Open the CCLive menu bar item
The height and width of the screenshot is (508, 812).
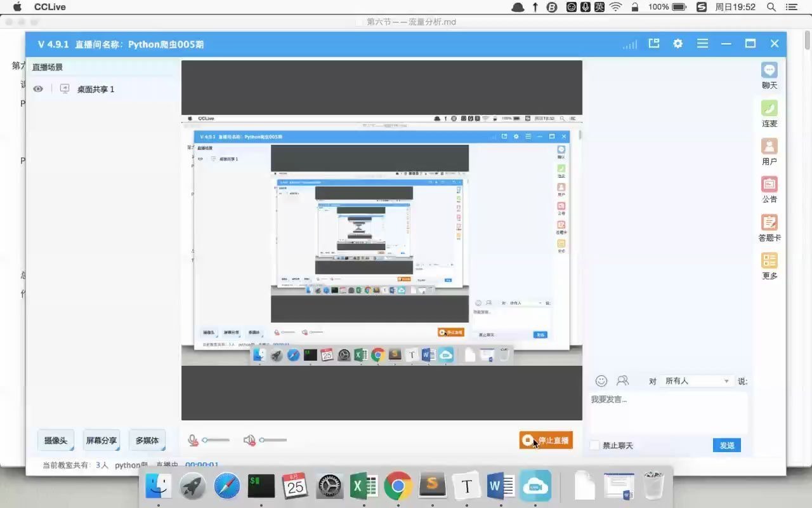(50, 7)
